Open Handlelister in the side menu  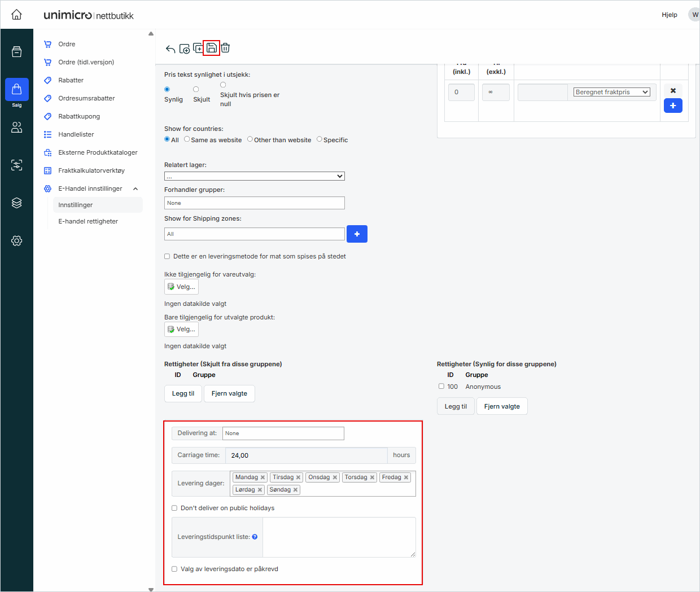[x=76, y=134]
